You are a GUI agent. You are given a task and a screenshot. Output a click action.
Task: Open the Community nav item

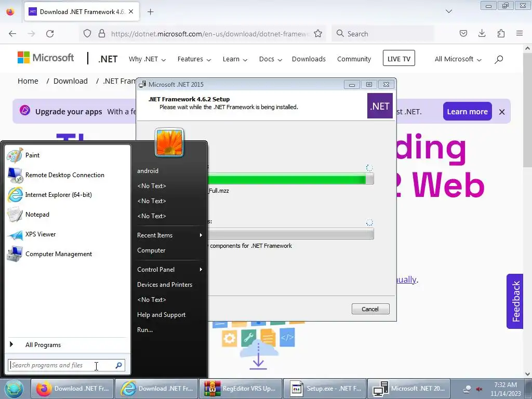point(354,59)
